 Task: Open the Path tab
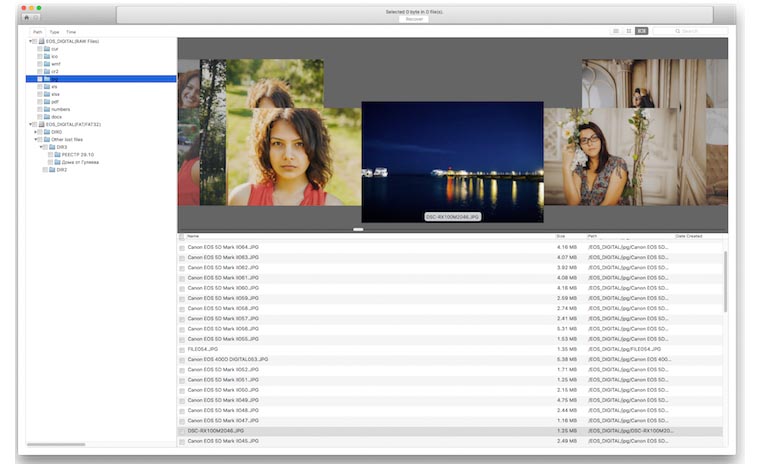[37, 32]
